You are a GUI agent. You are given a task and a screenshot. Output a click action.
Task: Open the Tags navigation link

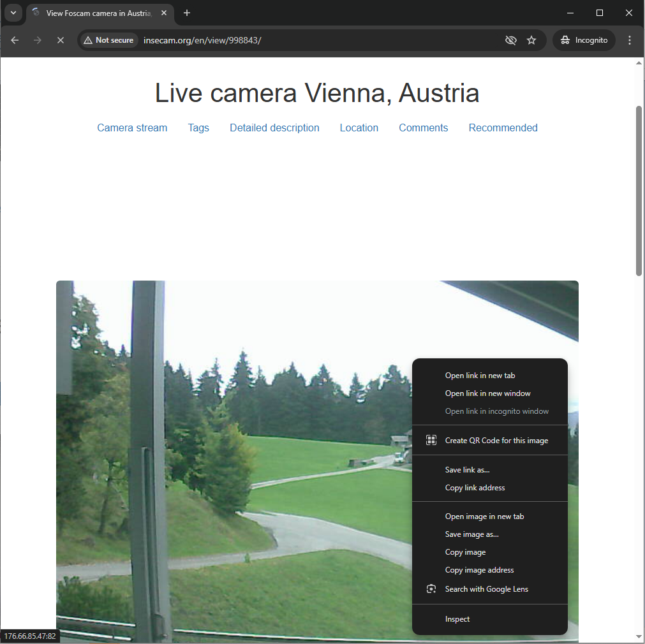pyautogui.click(x=198, y=128)
